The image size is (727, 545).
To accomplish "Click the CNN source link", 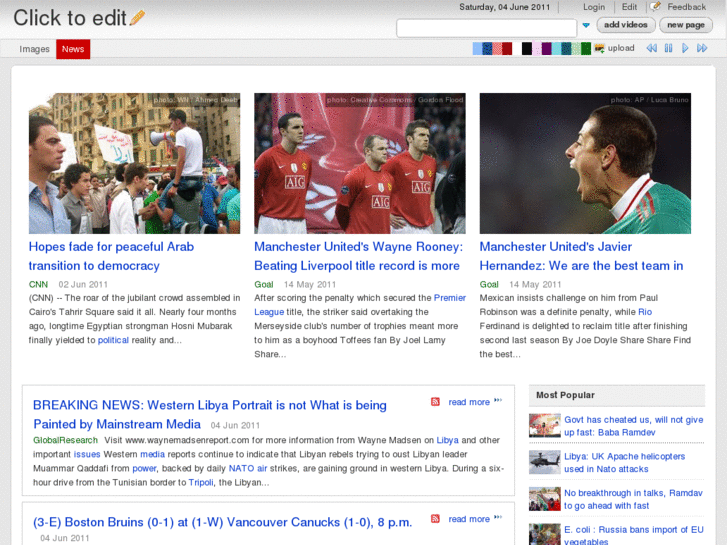I will point(38,284).
